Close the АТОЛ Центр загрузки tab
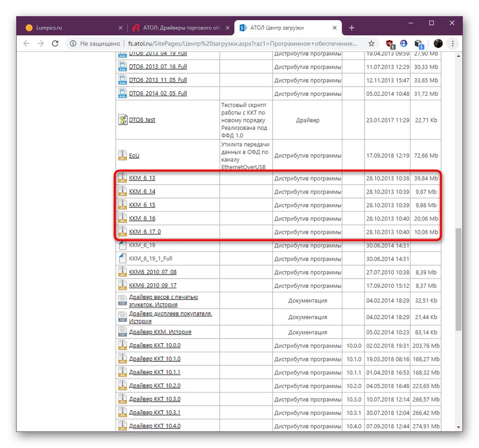This screenshot has width=479, height=448. tap(334, 28)
